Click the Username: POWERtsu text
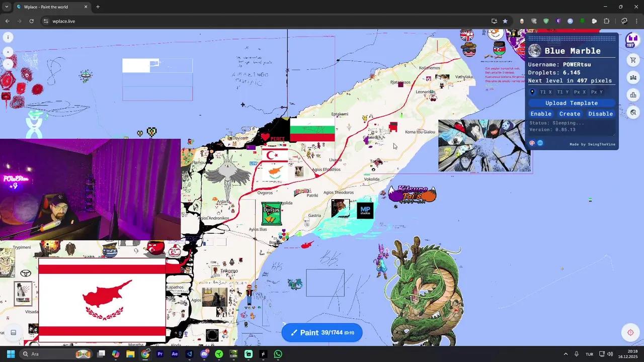644x362 pixels. 559,64
